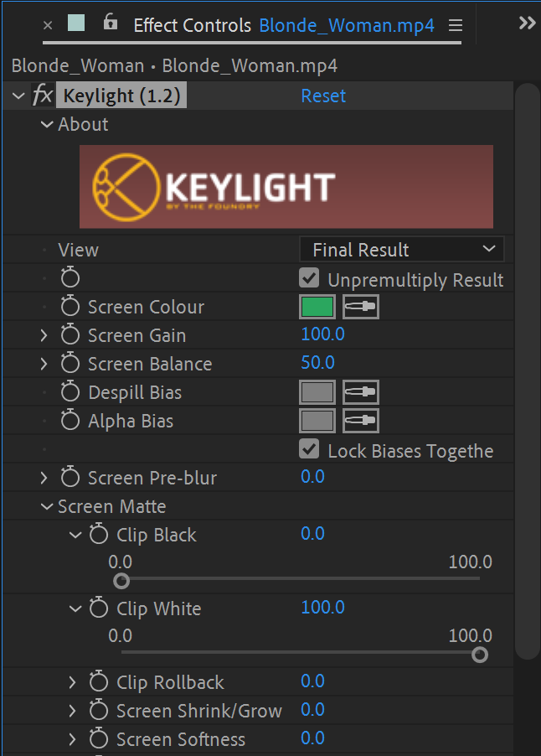Toggle the Screen Gain stopwatch keyframe icon
541x756 pixels.
(x=70, y=335)
